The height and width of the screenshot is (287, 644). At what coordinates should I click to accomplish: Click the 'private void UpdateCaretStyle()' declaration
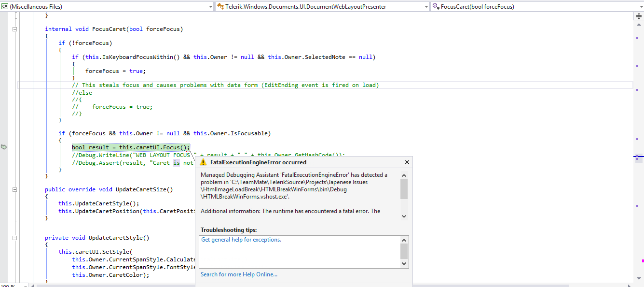tap(97, 238)
